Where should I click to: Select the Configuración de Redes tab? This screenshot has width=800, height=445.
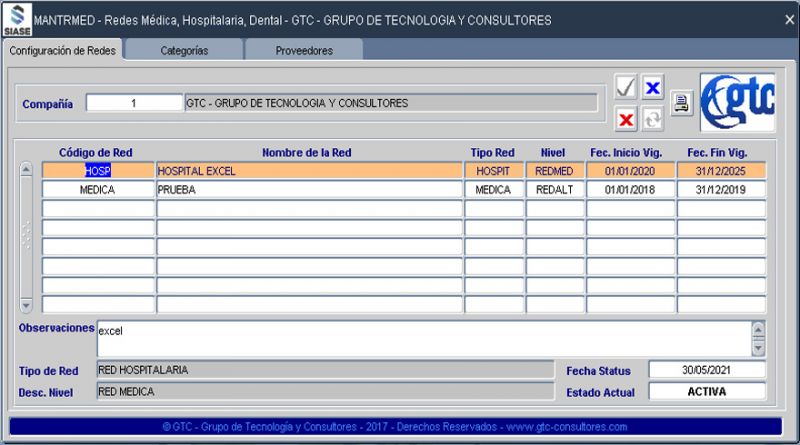63,50
